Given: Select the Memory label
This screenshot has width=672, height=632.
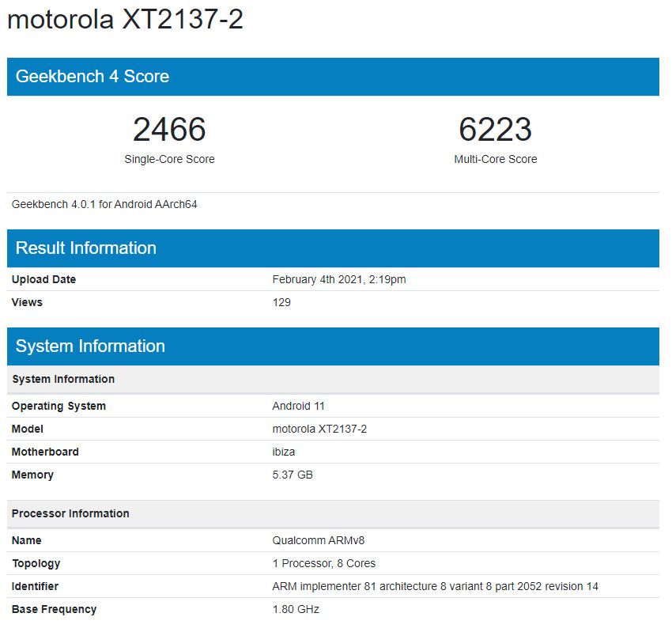Looking at the screenshot, I should point(32,475).
